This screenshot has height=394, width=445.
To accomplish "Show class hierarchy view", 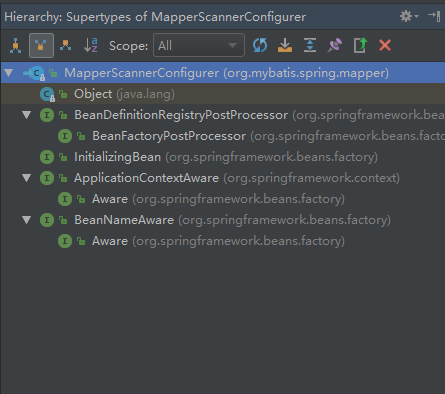I will pos(15,45).
